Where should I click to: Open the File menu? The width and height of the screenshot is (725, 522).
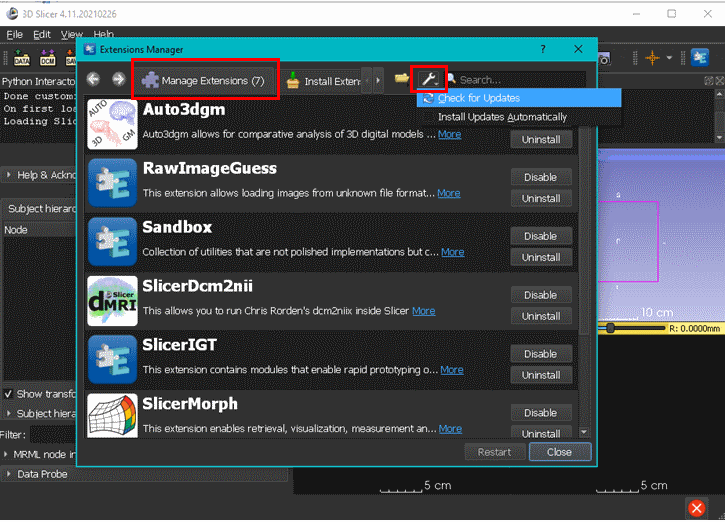tap(15, 34)
